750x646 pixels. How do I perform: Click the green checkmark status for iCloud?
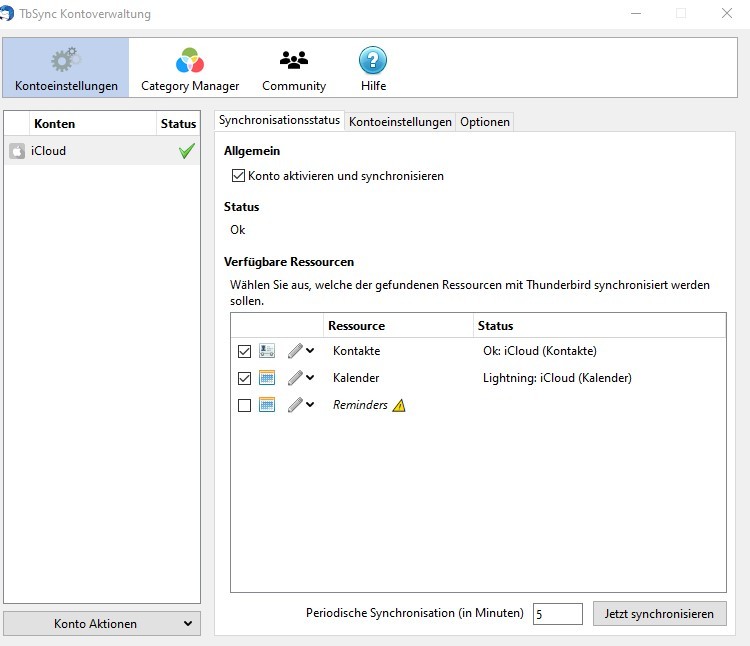[186, 151]
